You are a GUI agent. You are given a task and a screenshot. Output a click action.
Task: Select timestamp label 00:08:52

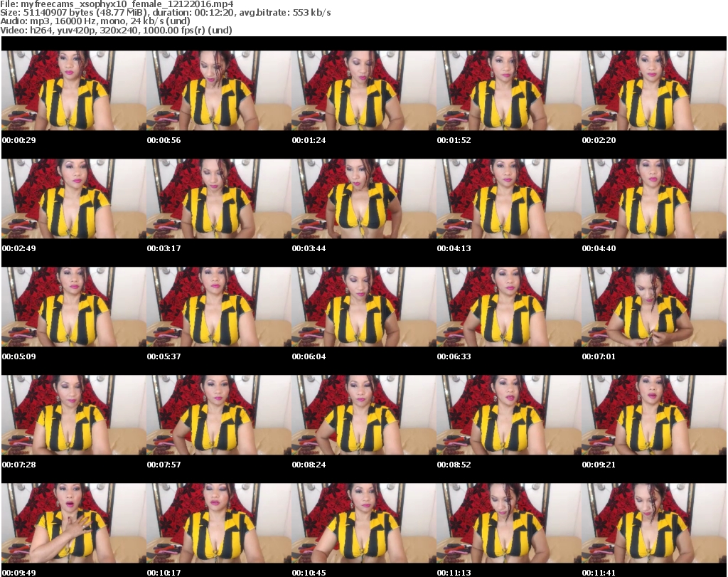click(x=454, y=465)
